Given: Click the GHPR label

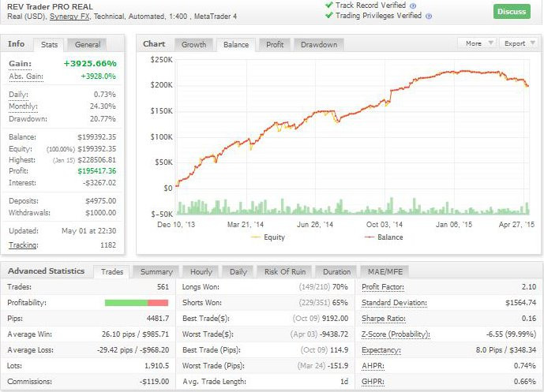Looking at the screenshot, I should point(373,381).
